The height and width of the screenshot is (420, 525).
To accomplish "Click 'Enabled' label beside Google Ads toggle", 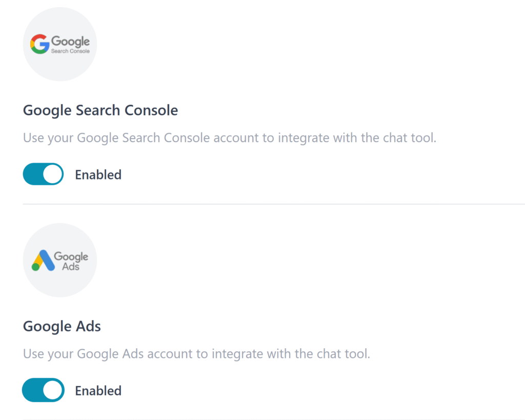I will tap(98, 391).
